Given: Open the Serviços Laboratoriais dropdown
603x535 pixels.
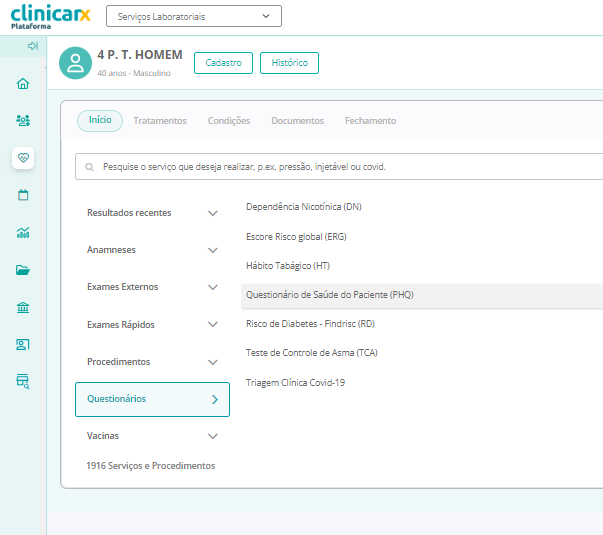Looking at the screenshot, I should point(193,16).
